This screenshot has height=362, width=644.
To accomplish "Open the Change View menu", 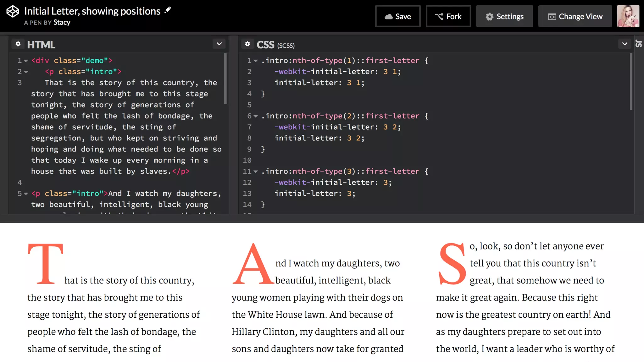I will point(575,16).
